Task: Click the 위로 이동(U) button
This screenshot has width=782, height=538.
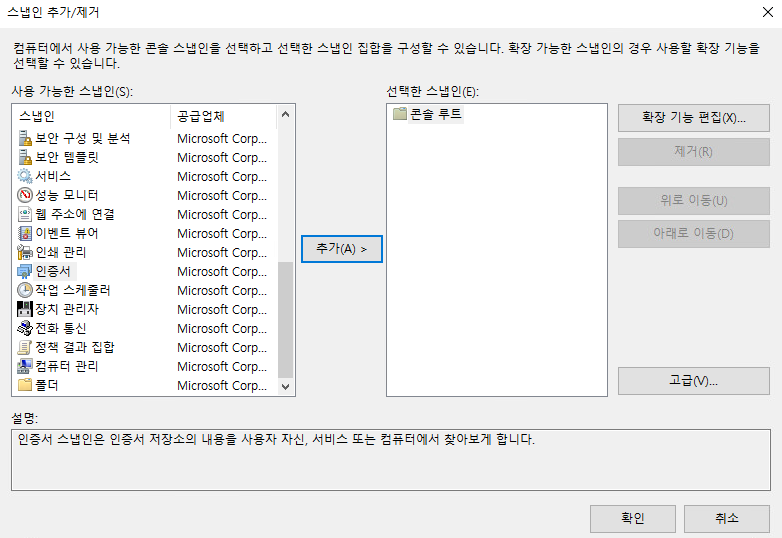Action: click(694, 200)
